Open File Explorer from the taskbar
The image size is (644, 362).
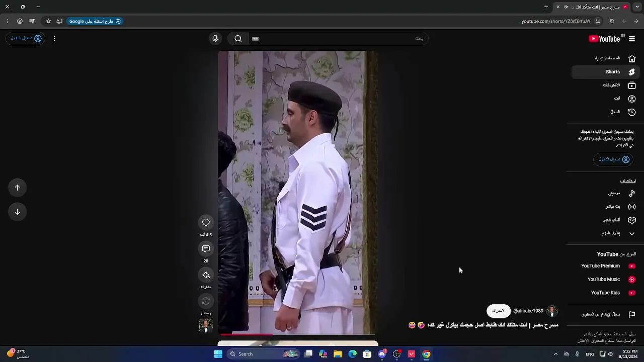[338, 354]
